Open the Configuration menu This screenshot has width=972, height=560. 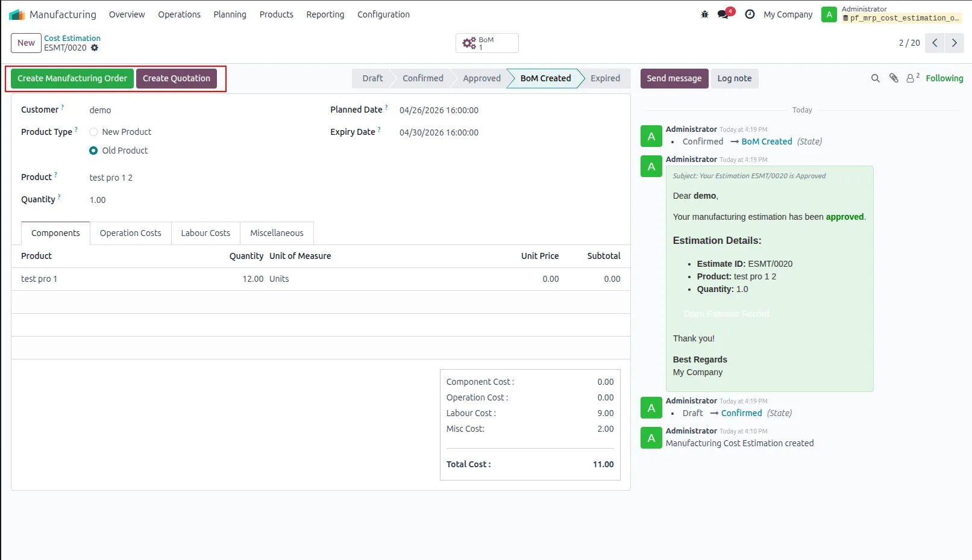click(383, 14)
